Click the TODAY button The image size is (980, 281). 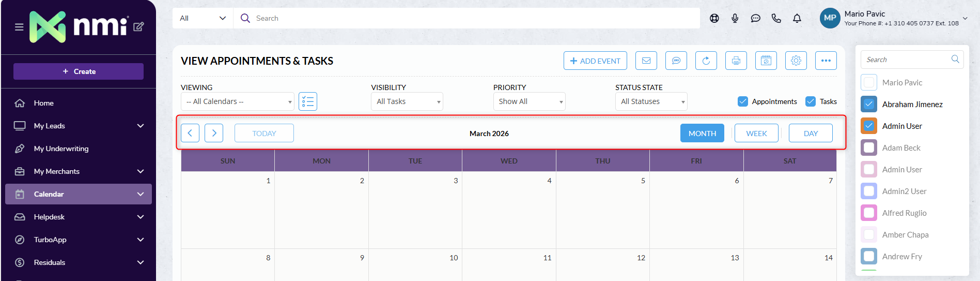tap(264, 133)
